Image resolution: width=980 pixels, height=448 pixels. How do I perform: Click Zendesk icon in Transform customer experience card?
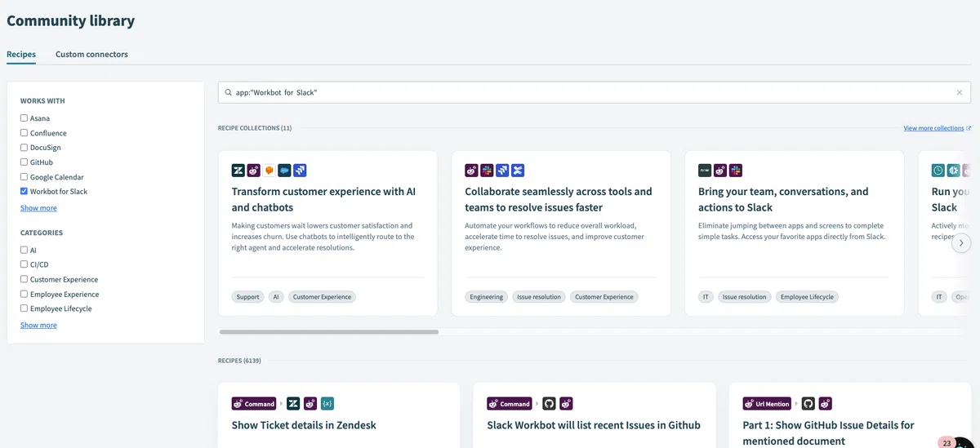[x=238, y=171]
